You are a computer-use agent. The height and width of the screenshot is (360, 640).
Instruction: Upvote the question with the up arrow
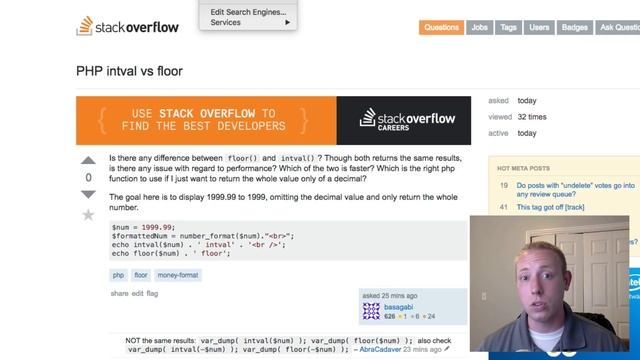pos(88,160)
